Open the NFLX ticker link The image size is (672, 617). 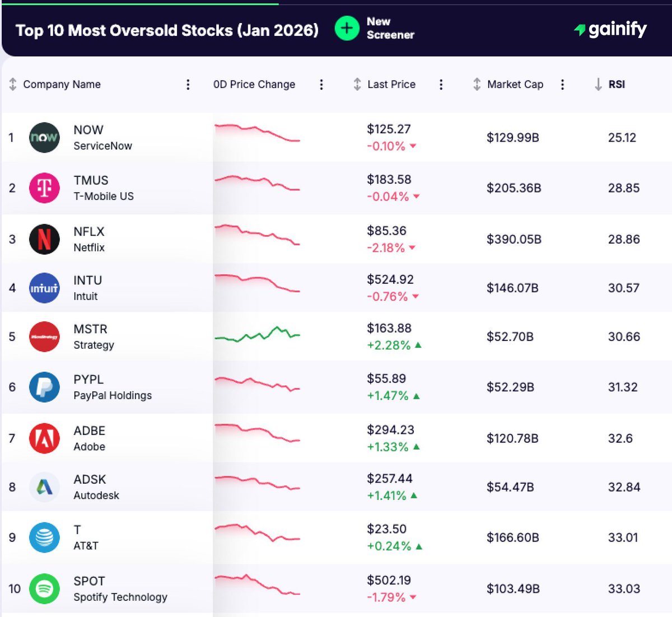tap(89, 231)
